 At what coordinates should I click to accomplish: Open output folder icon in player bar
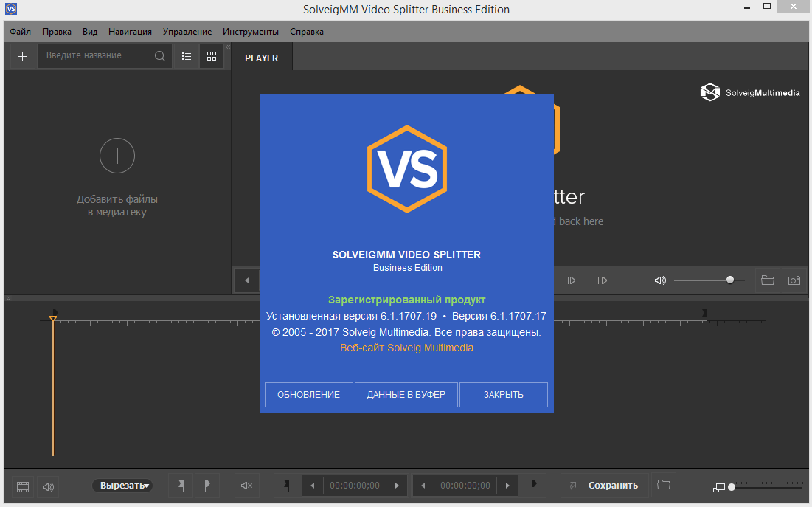[x=768, y=280]
